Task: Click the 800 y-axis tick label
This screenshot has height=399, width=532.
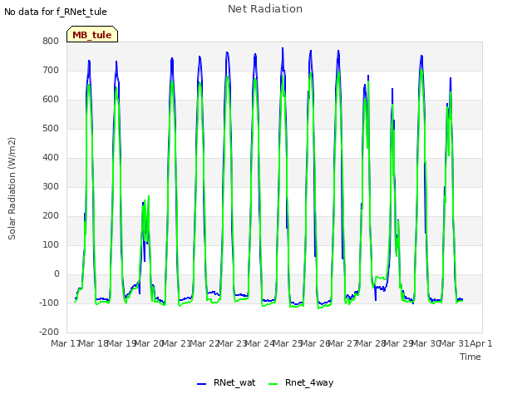Action: pos(51,41)
